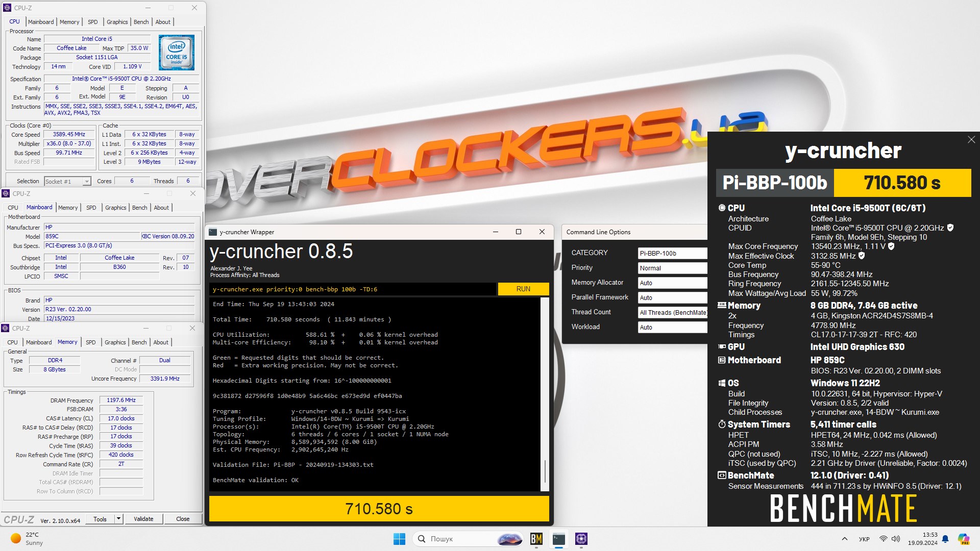Select CPU tab in middle CPU-Z Mainboard window
Viewport: 980px width, 551px height.
tap(13, 208)
